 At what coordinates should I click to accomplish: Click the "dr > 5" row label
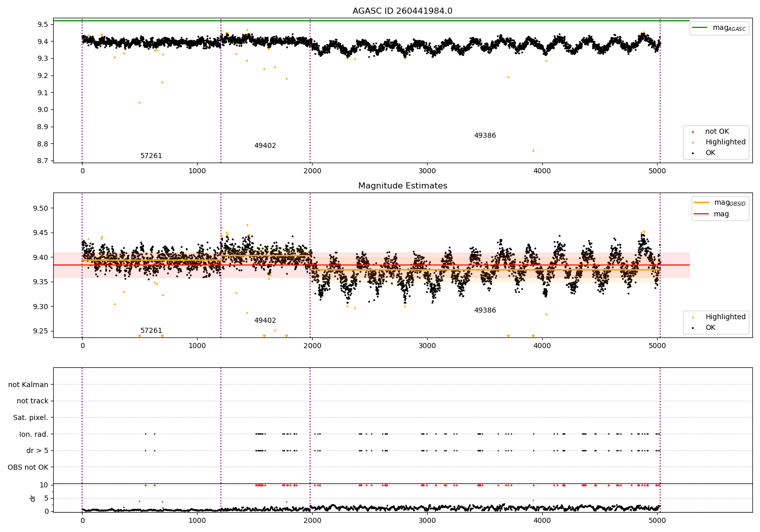(x=37, y=450)
